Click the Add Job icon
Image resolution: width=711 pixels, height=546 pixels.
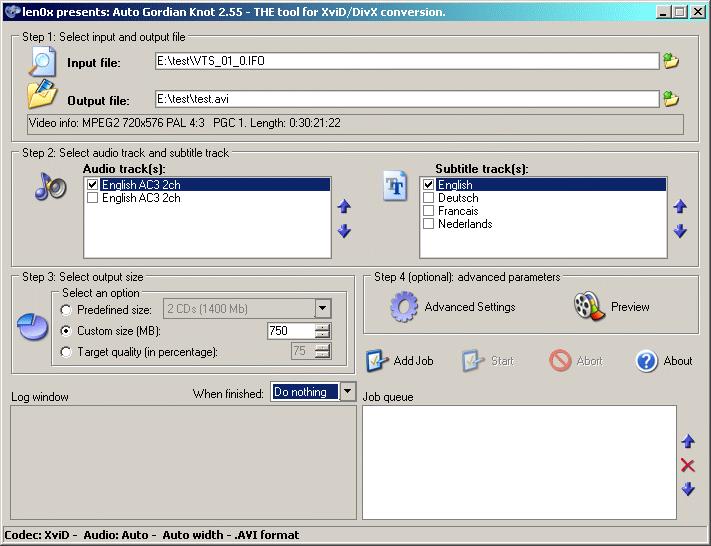coord(377,361)
